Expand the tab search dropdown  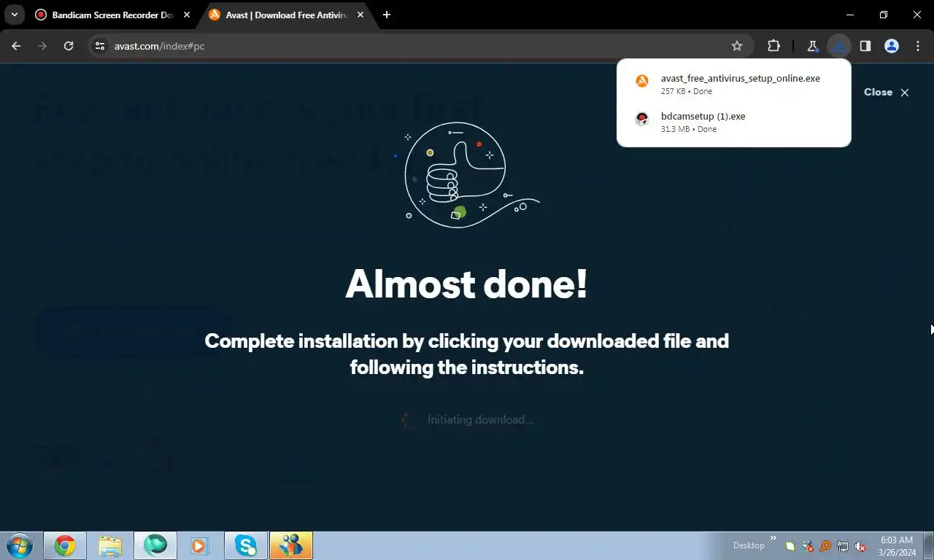click(14, 15)
